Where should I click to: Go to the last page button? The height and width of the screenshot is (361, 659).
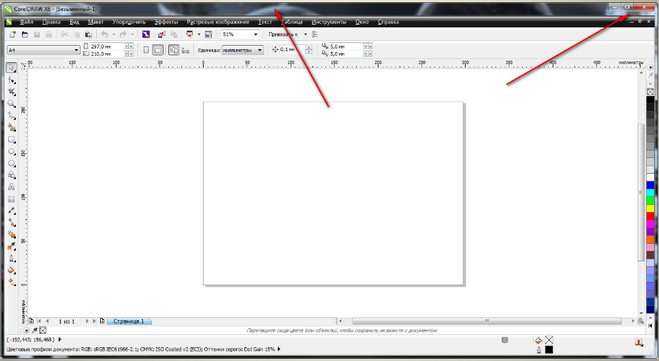[x=94, y=321]
